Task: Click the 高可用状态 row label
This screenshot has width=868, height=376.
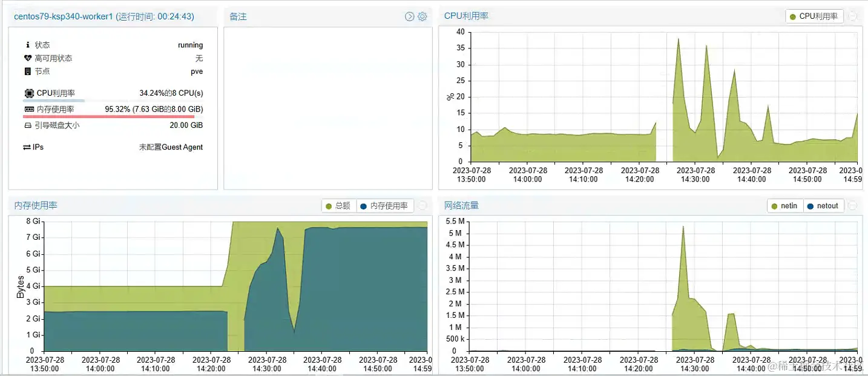Action: (x=53, y=58)
